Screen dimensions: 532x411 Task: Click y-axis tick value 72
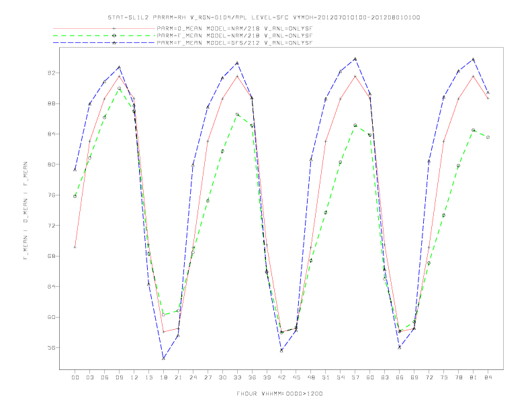coord(51,226)
